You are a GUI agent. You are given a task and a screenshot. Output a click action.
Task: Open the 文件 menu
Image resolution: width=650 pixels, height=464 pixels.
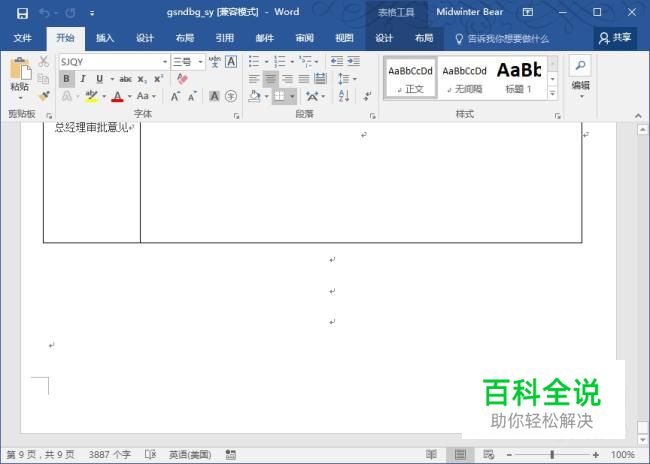coord(22,39)
